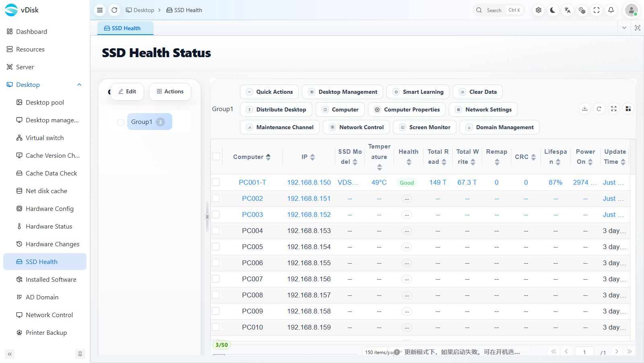Click the language translate icon
This screenshot has height=363, width=644.
567,10
